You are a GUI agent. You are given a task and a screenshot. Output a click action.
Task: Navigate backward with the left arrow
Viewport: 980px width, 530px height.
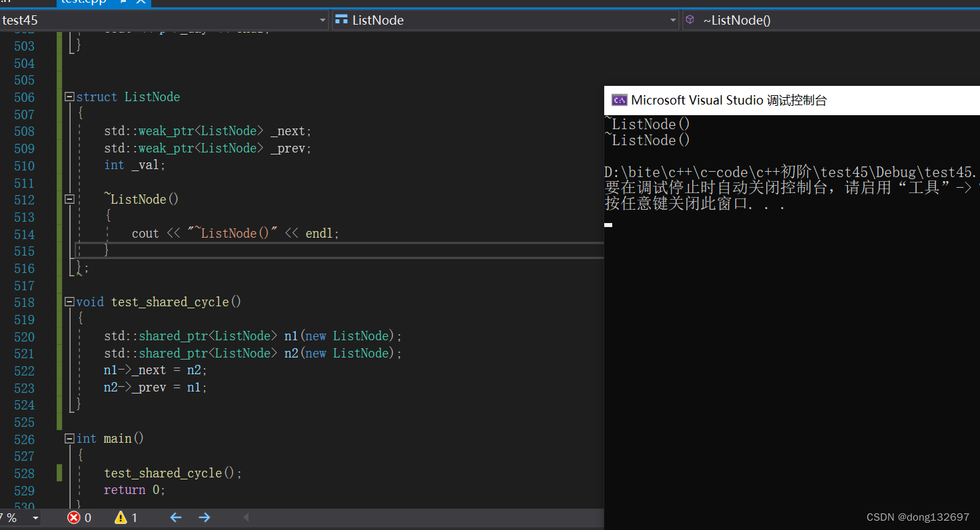pyautogui.click(x=176, y=517)
